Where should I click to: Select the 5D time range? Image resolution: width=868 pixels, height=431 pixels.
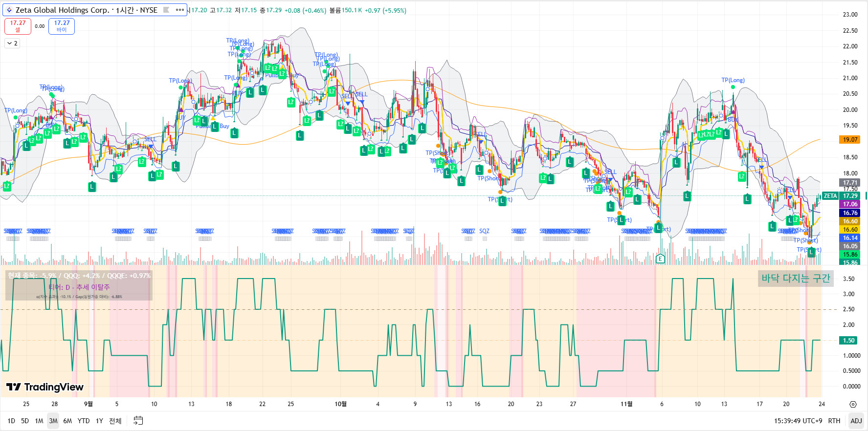(25, 421)
